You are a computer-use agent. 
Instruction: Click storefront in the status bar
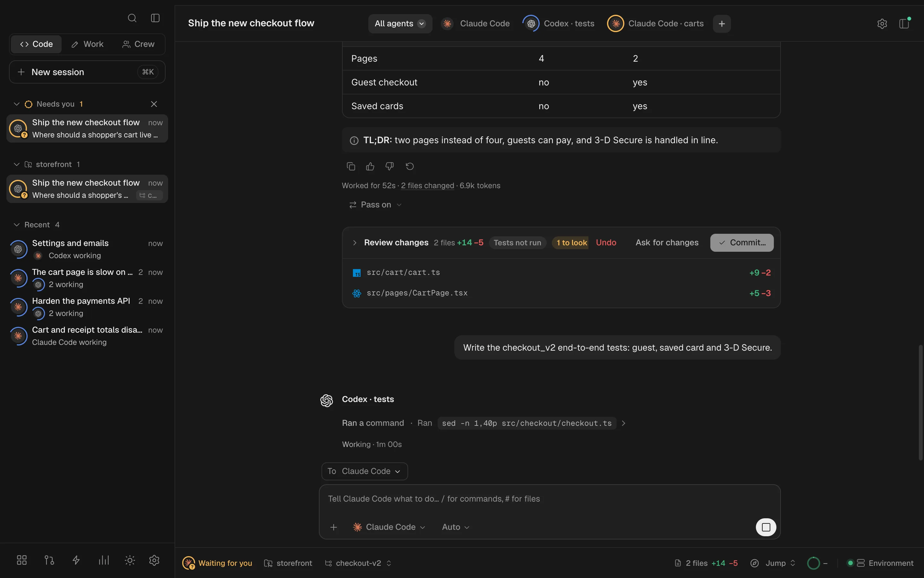pyautogui.click(x=288, y=563)
